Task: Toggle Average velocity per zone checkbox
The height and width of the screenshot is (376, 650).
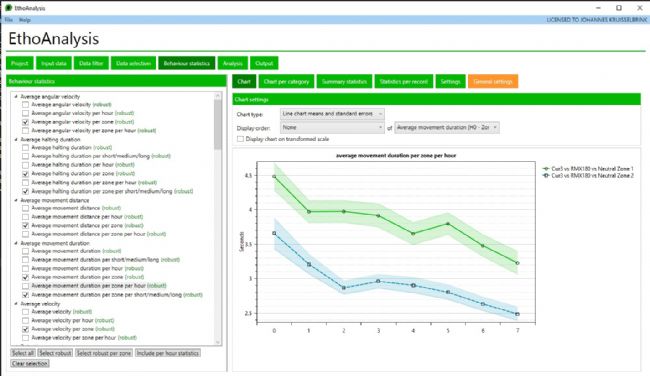Action: pyautogui.click(x=26, y=329)
